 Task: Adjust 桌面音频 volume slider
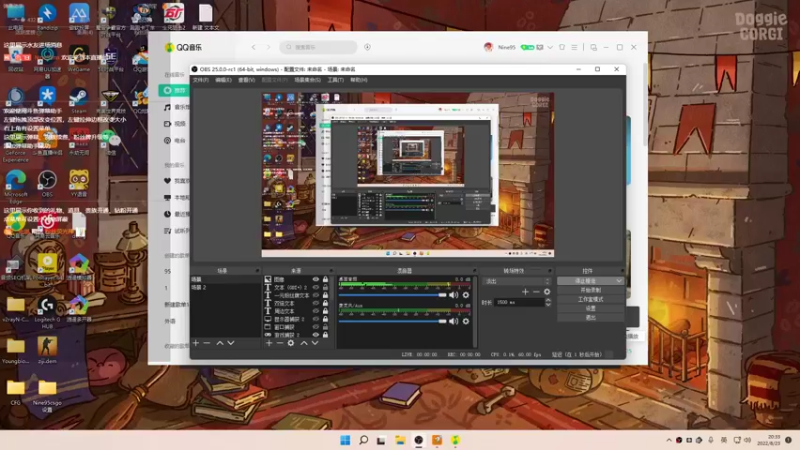392,295
